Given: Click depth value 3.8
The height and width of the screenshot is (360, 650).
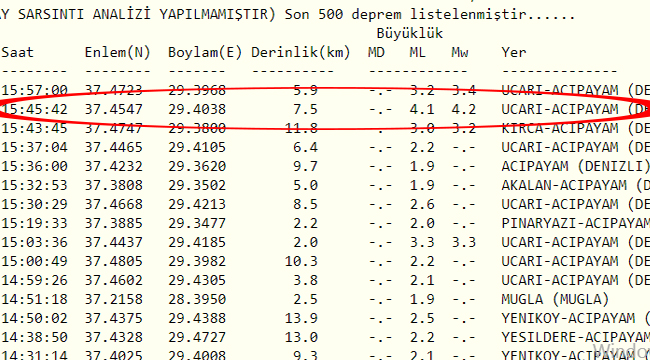Looking at the screenshot, I should (305, 280).
